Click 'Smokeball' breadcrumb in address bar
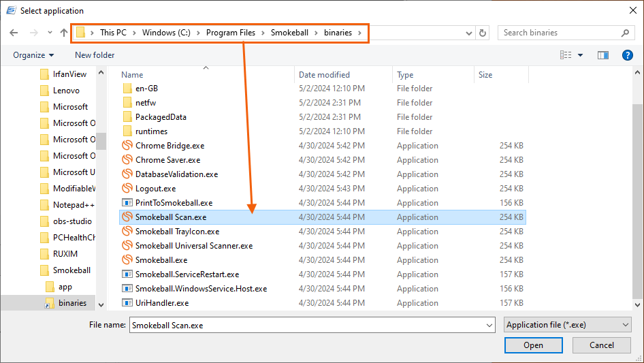 pos(289,33)
